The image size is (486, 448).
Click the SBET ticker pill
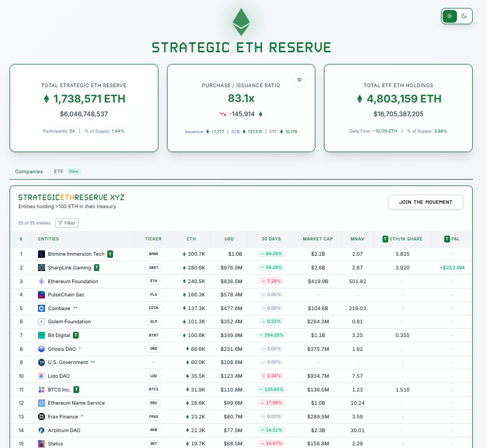click(x=153, y=267)
